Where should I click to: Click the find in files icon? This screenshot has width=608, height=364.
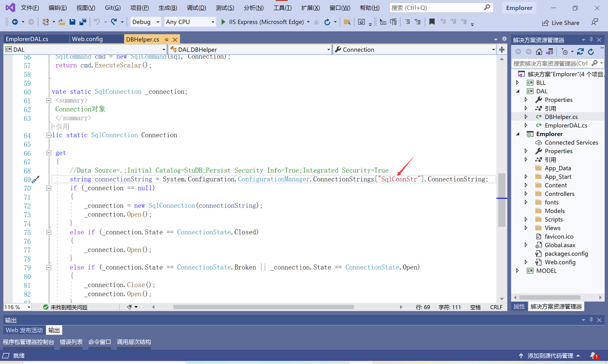point(347,22)
